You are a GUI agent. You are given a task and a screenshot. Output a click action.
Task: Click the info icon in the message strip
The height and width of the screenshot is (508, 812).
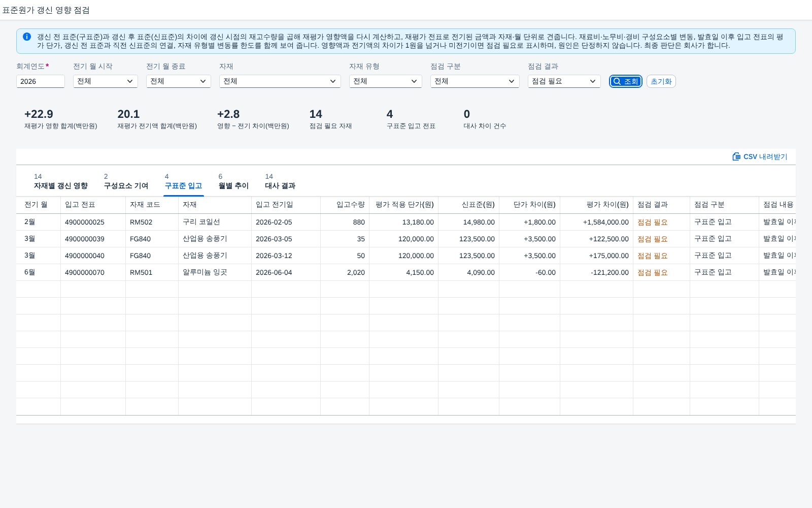(27, 37)
